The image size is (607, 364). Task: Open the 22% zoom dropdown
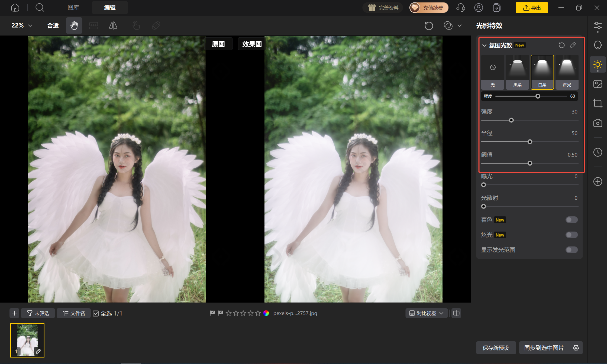22,25
